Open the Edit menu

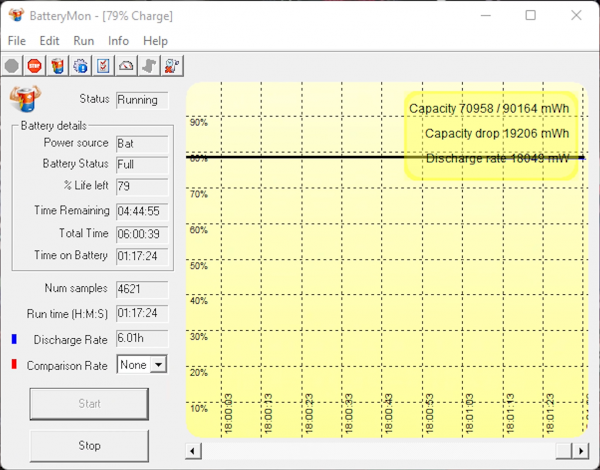(49, 41)
